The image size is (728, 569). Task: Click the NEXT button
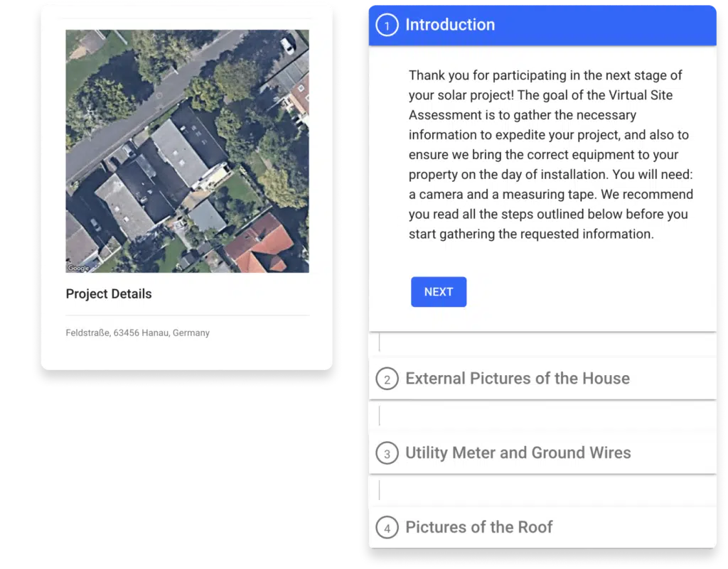click(438, 292)
